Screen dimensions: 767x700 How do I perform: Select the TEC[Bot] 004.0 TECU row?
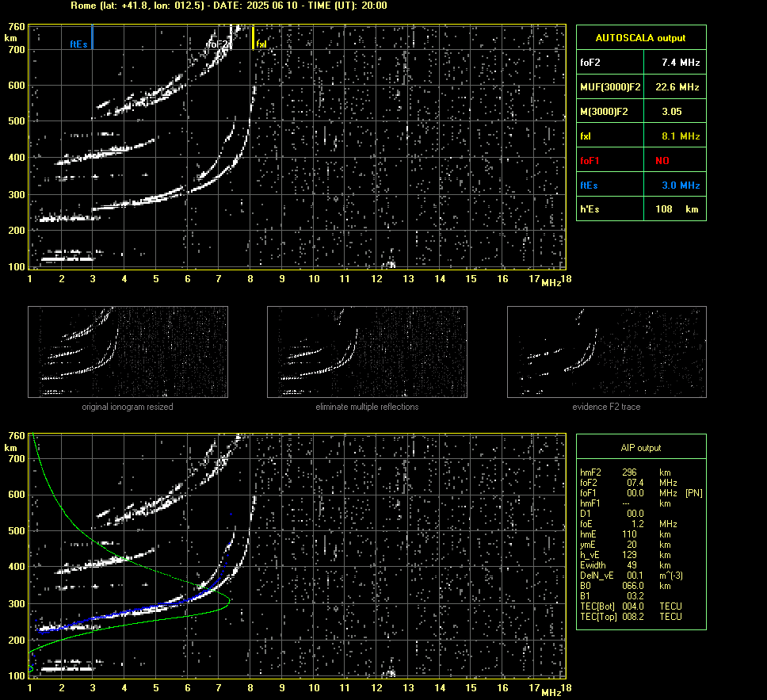pyautogui.click(x=631, y=606)
